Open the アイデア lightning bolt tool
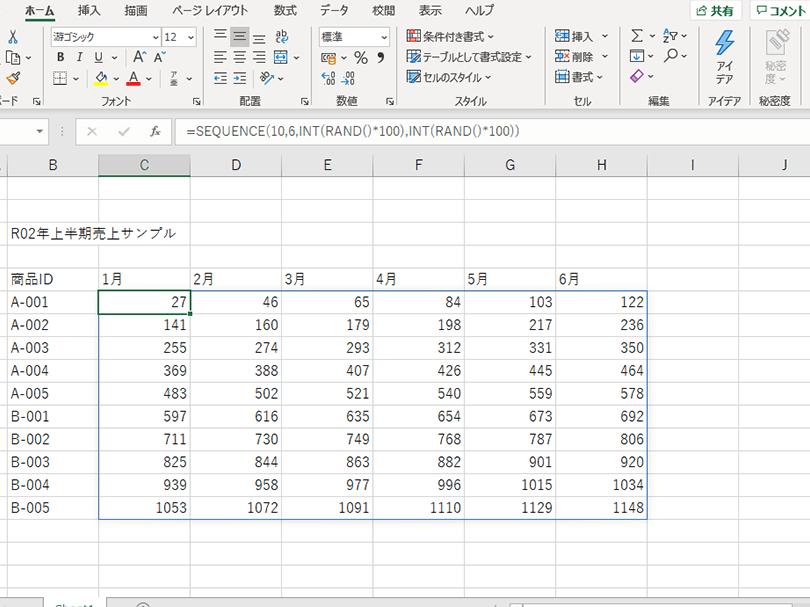This screenshot has width=810, height=607. (x=724, y=57)
